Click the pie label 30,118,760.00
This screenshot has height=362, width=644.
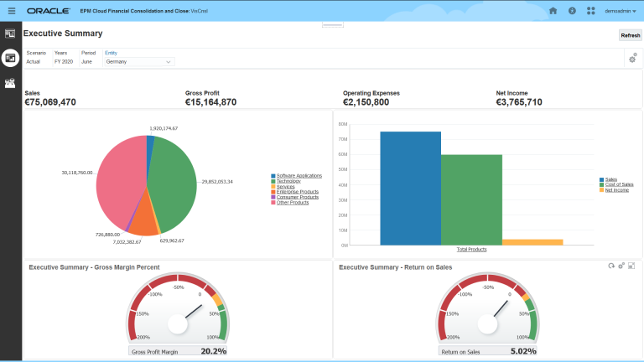[77, 173]
